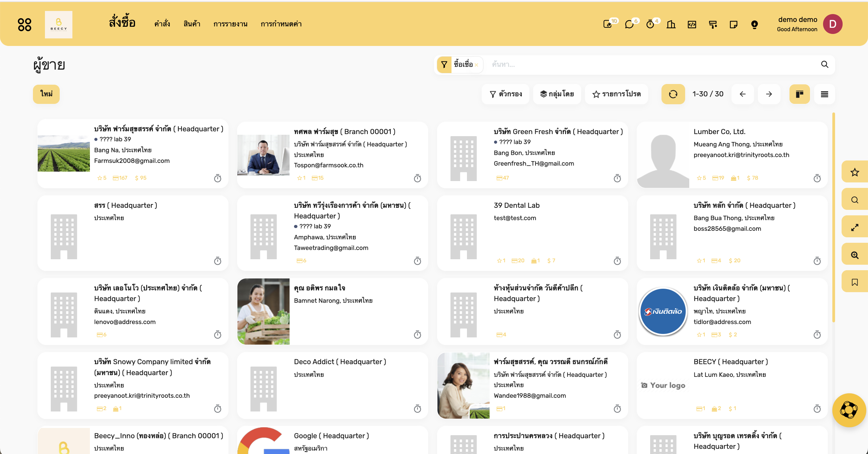Click the expand fullscreen side icon
The width and height of the screenshot is (868, 454).
click(x=855, y=227)
